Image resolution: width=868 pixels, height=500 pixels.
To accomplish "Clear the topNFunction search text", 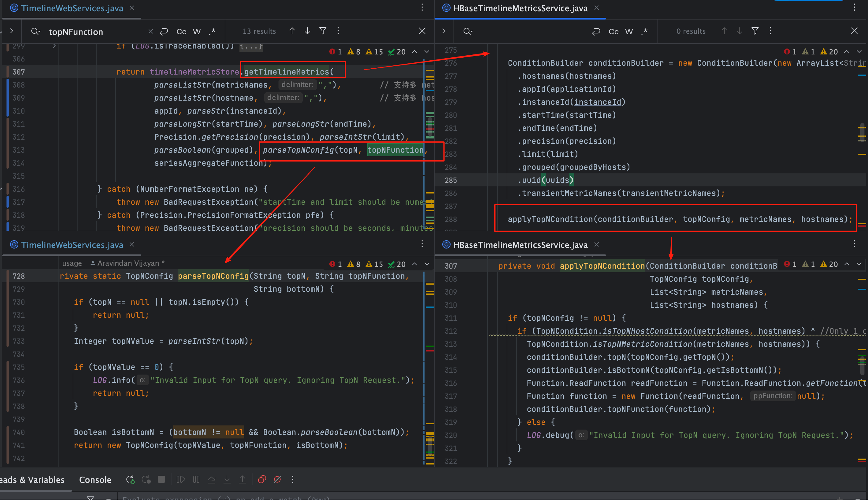I will 150,32.
